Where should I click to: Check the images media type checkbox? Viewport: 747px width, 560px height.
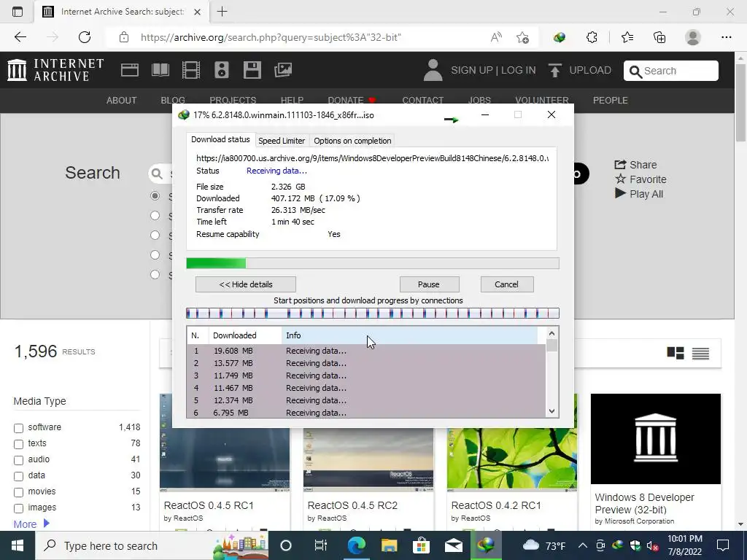pyautogui.click(x=18, y=508)
